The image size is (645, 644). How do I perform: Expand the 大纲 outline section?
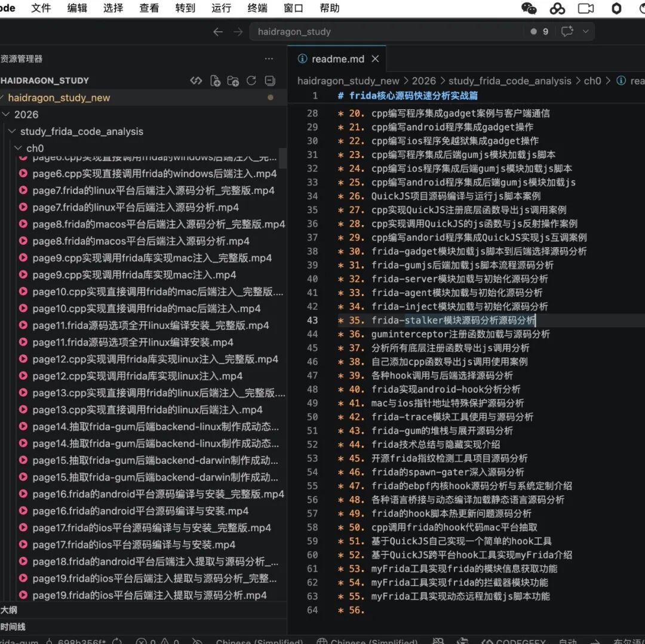coord(143,610)
